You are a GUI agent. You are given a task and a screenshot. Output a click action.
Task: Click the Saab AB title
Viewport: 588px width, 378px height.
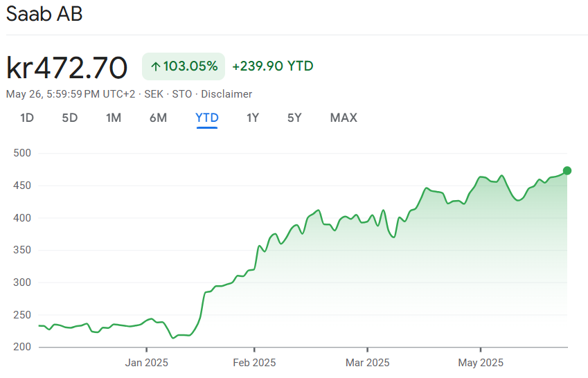(x=44, y=15)
